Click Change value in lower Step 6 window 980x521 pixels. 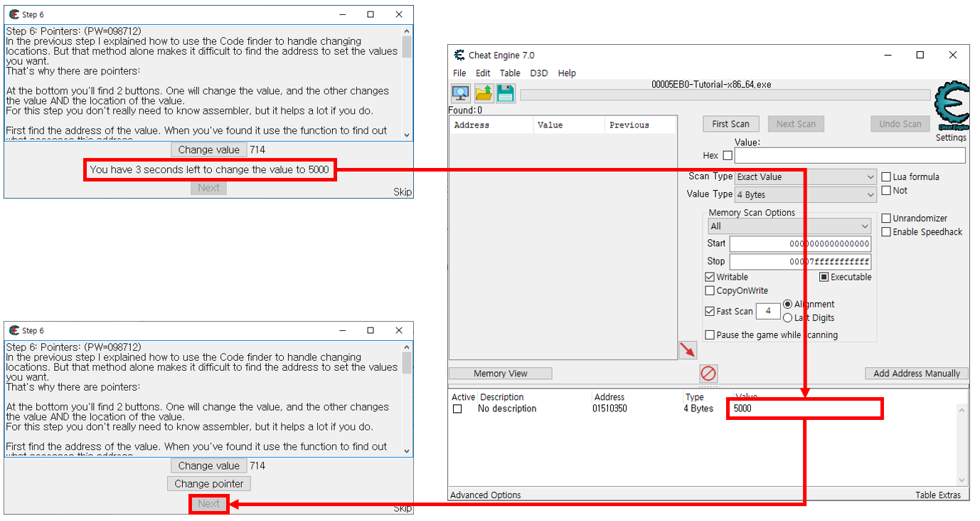coord(208,465)
